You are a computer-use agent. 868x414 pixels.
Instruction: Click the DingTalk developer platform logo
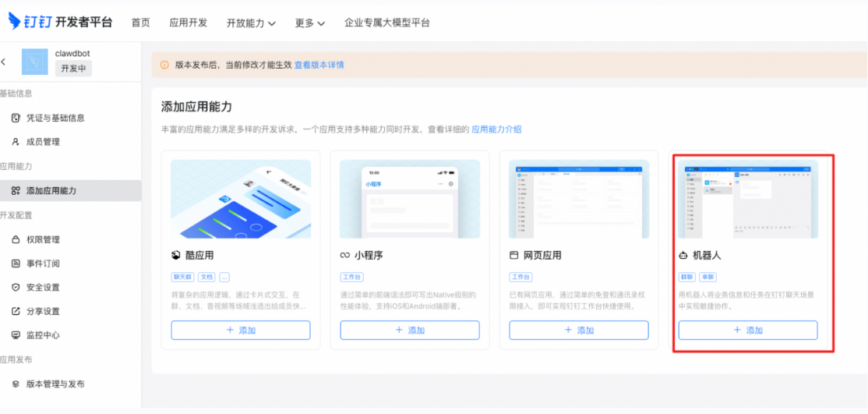60,22
